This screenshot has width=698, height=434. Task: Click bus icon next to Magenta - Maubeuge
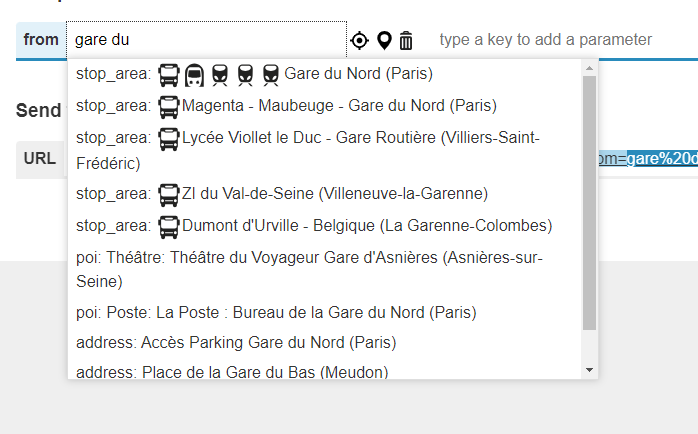(x=169, y=107)
